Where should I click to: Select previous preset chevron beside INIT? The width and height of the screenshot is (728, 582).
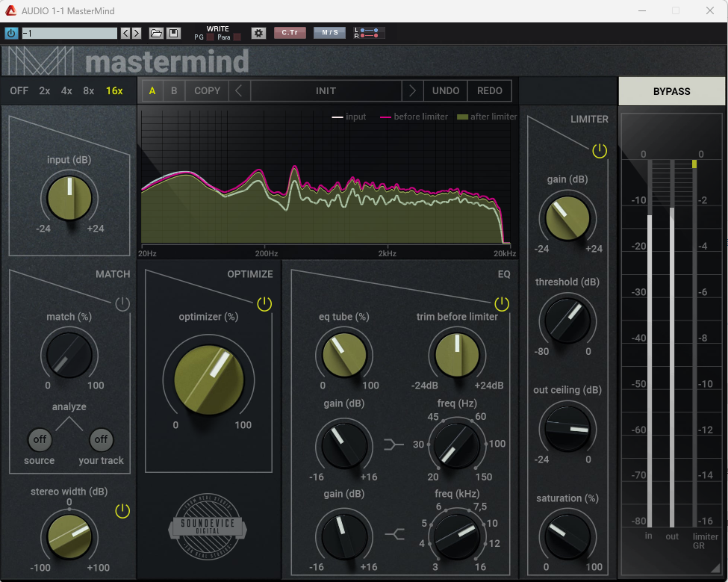coord(239,90)
